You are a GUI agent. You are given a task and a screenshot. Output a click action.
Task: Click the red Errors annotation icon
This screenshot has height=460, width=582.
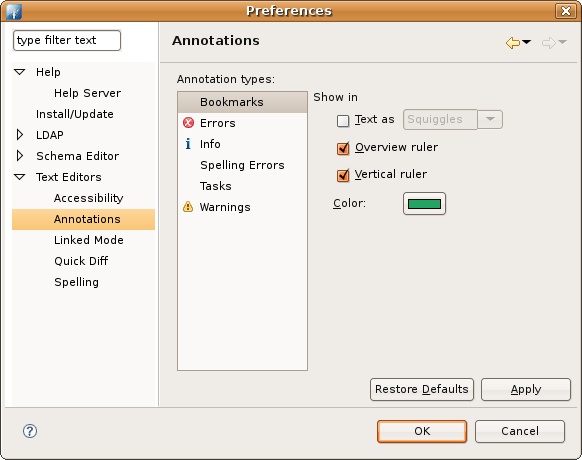tap(189, 123)
